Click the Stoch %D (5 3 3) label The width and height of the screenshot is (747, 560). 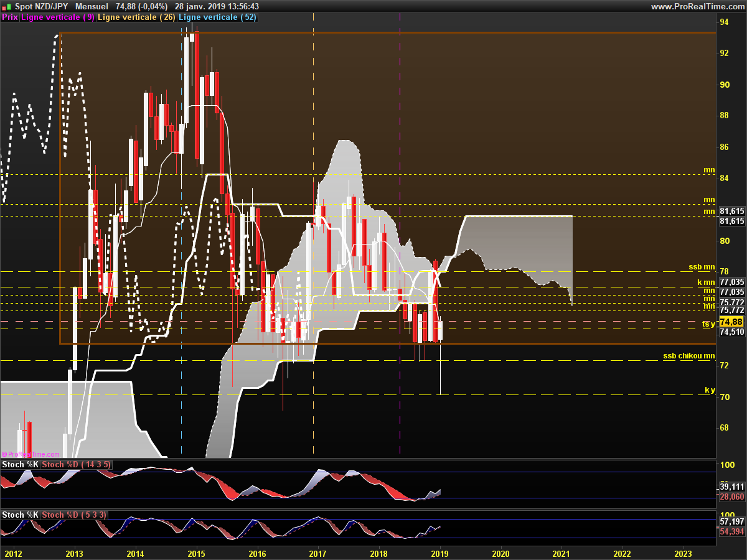[74, 515]
